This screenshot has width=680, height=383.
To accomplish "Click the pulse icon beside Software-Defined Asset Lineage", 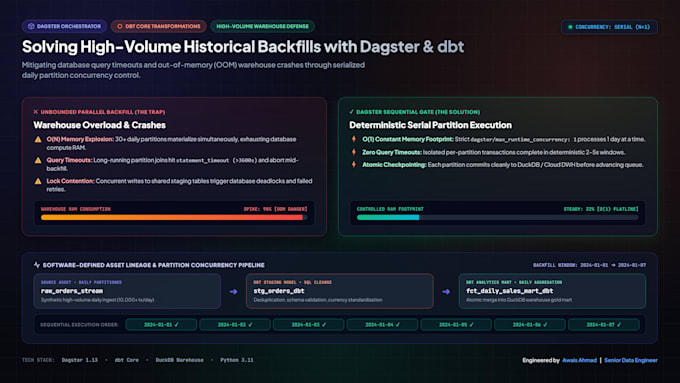I will 37,265.
